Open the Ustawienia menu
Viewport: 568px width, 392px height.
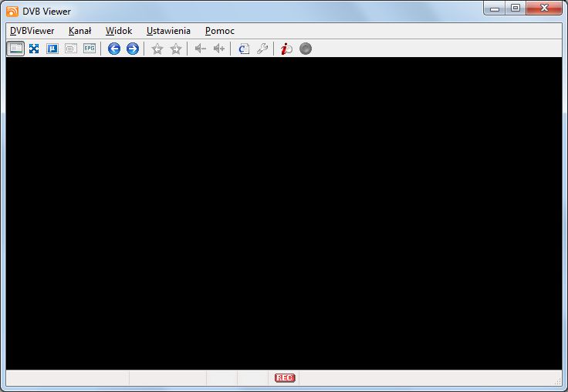pyautogui.click(x=168, y=31)
